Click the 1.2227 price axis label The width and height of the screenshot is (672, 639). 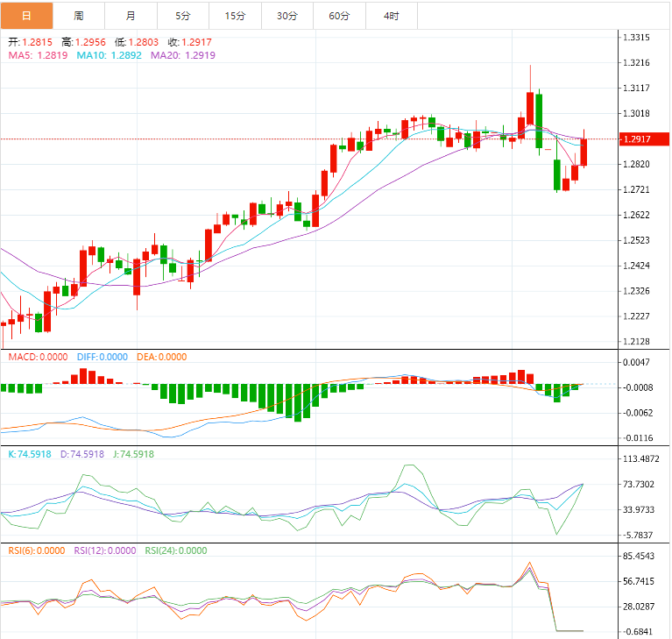(636, 316)
